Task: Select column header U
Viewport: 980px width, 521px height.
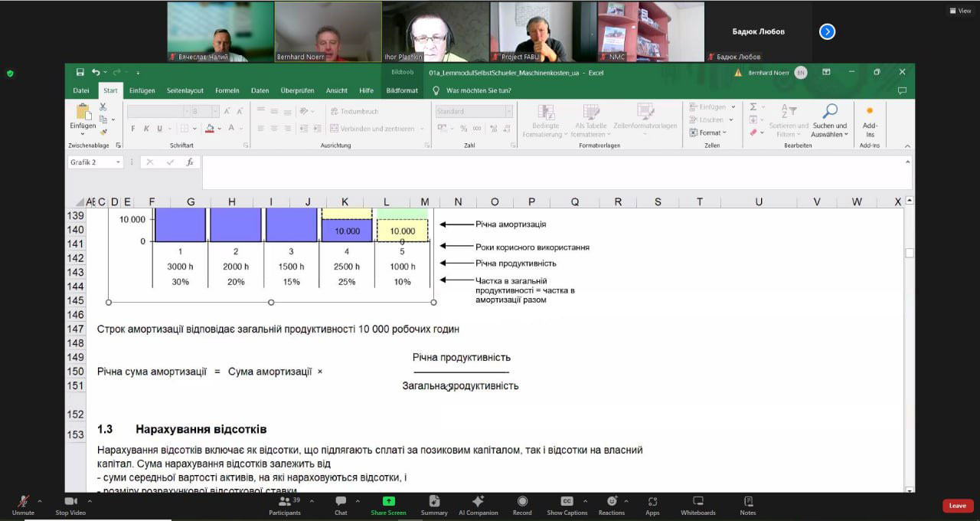Action: [758, 202]
